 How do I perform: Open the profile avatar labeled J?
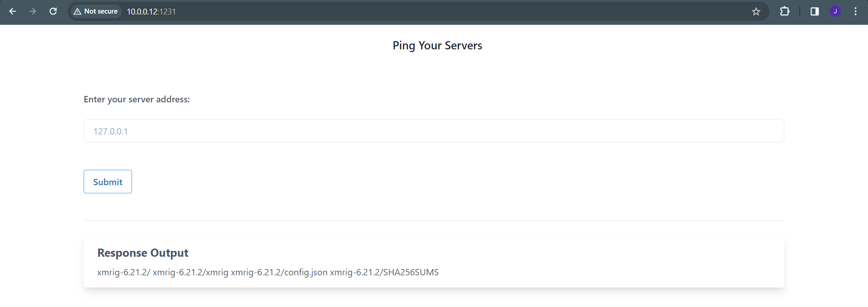click(x=835, y=11)
